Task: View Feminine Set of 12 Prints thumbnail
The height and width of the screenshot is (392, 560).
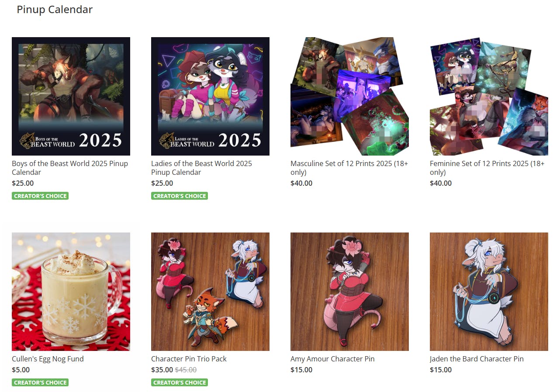Action: click(x=489, y=96)
